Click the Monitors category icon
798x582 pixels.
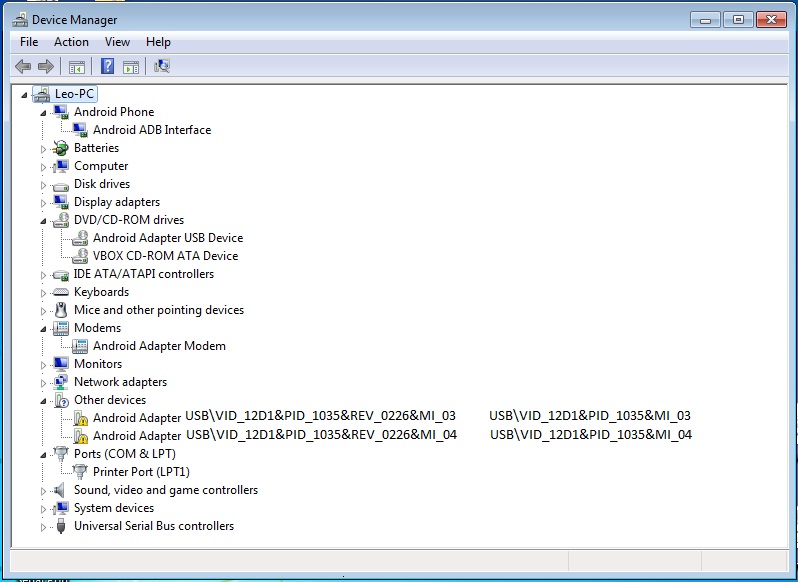pos(61,364)
